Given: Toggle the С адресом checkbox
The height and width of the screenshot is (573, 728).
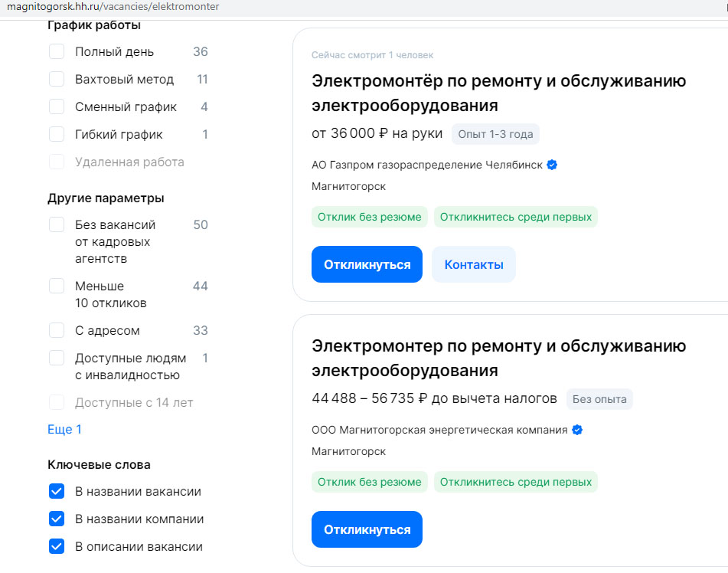Looking at the screenshot, I should (x=57, y=331).
